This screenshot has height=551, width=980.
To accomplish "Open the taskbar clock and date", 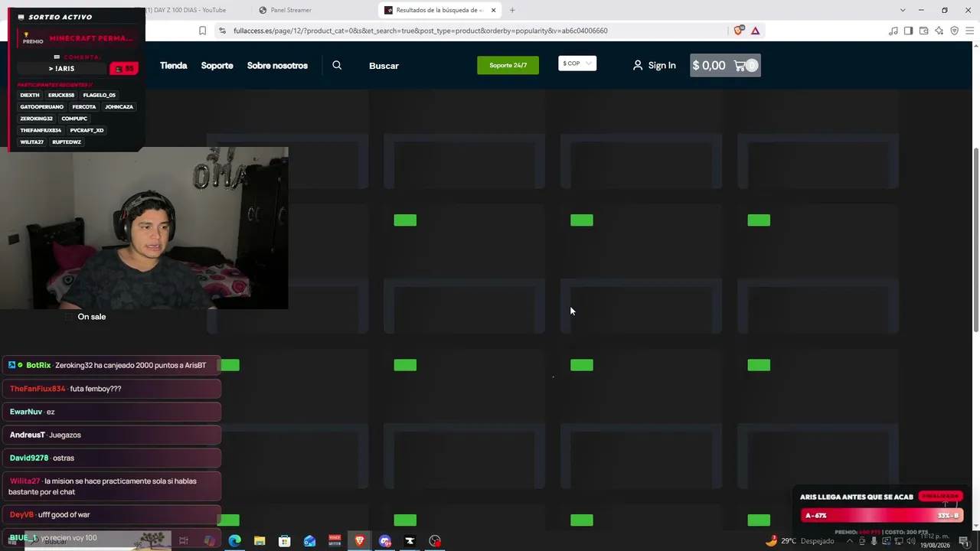I will 934,541.
